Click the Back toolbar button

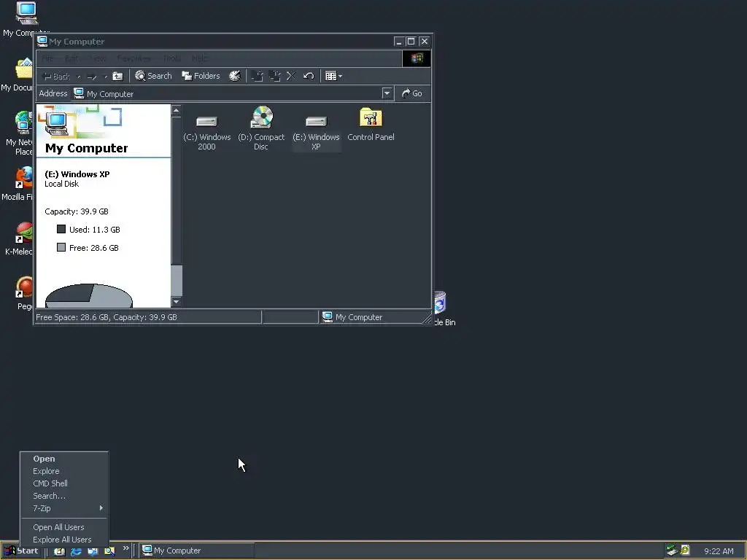pyautogui.click(x=56, y=76)
